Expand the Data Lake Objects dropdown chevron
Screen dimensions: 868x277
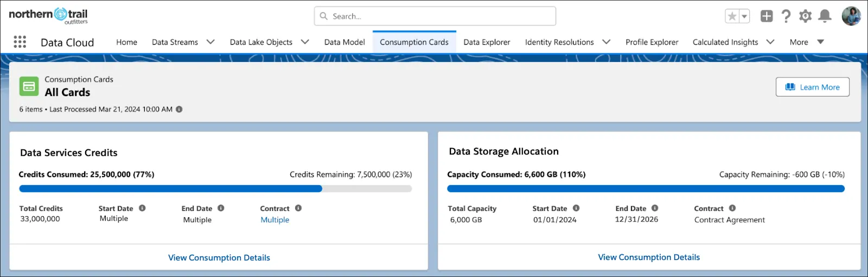[305, 42]
